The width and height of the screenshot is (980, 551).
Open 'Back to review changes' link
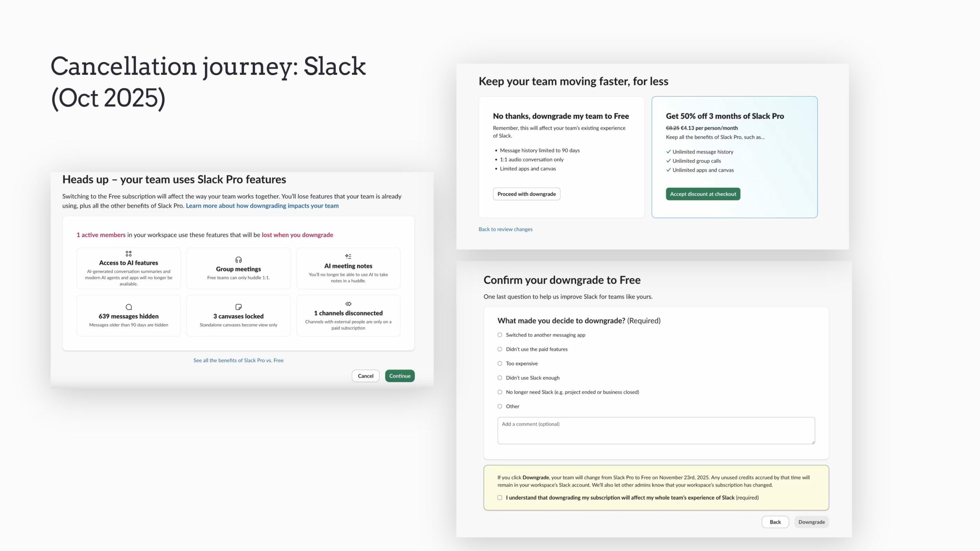point(505,229)
